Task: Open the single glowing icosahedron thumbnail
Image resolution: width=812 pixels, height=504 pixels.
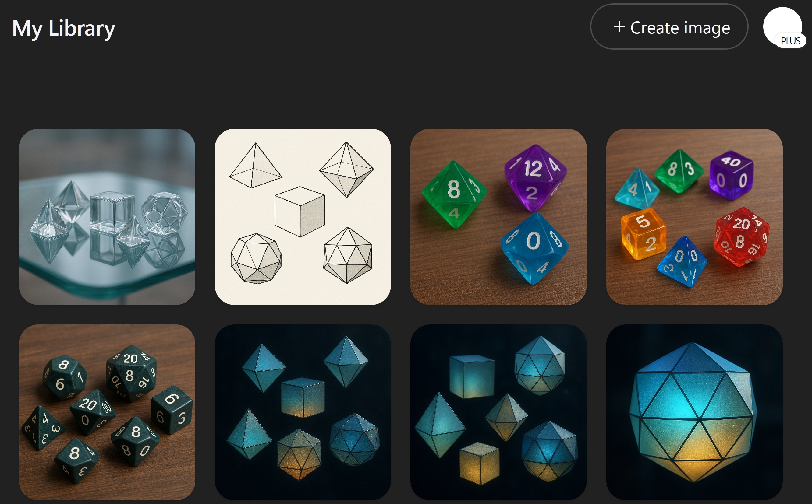Action: (694, 412)
